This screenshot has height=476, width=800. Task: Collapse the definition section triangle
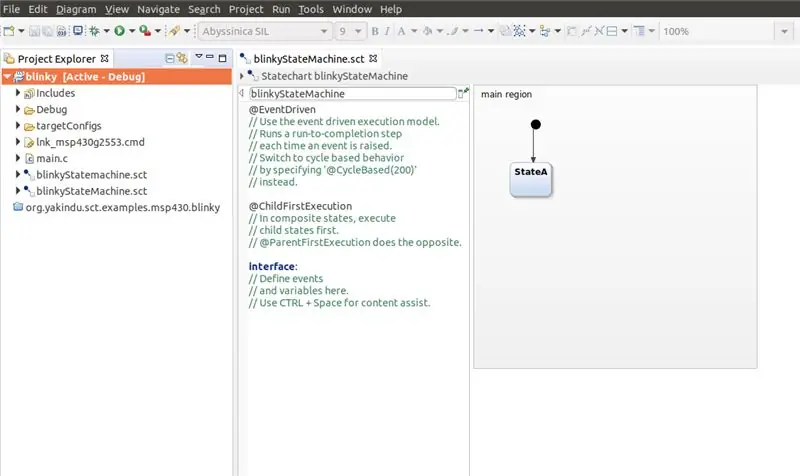tap(242, 93)
